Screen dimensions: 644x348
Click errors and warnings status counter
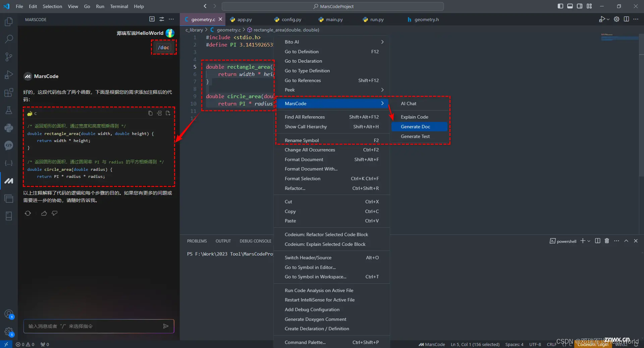(x=25, y=344)
